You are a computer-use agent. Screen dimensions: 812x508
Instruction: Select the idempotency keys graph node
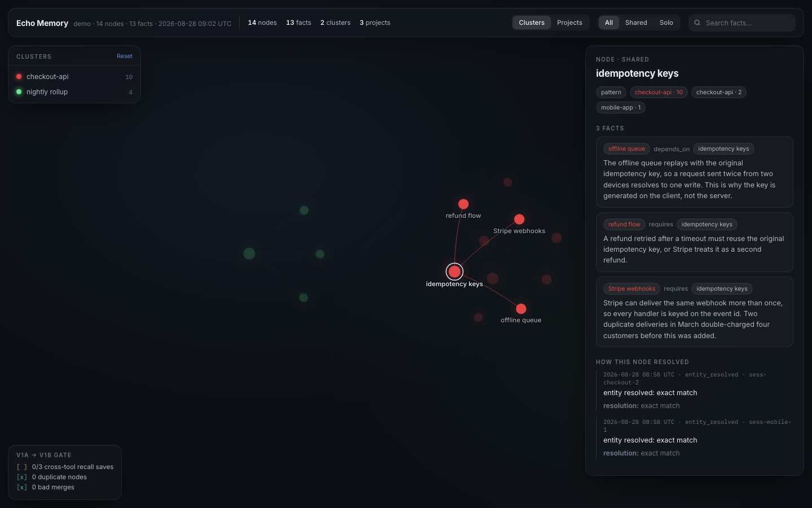[454, 271]
